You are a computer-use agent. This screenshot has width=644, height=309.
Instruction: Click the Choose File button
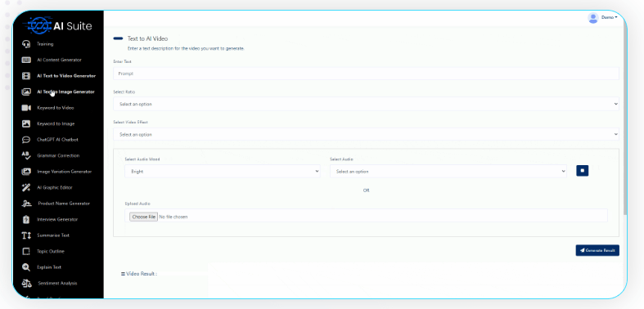point(143,217)
